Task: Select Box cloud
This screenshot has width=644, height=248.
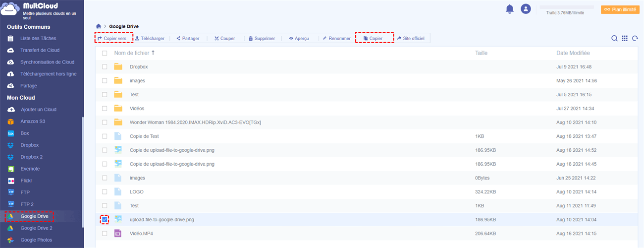Action: click(x=25, y=133)
